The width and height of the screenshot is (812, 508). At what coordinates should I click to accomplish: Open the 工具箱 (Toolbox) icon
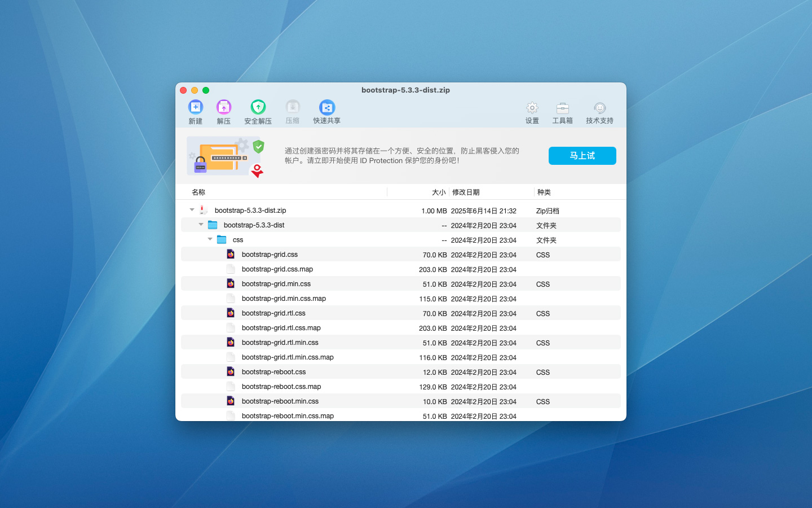click(563, 108)
